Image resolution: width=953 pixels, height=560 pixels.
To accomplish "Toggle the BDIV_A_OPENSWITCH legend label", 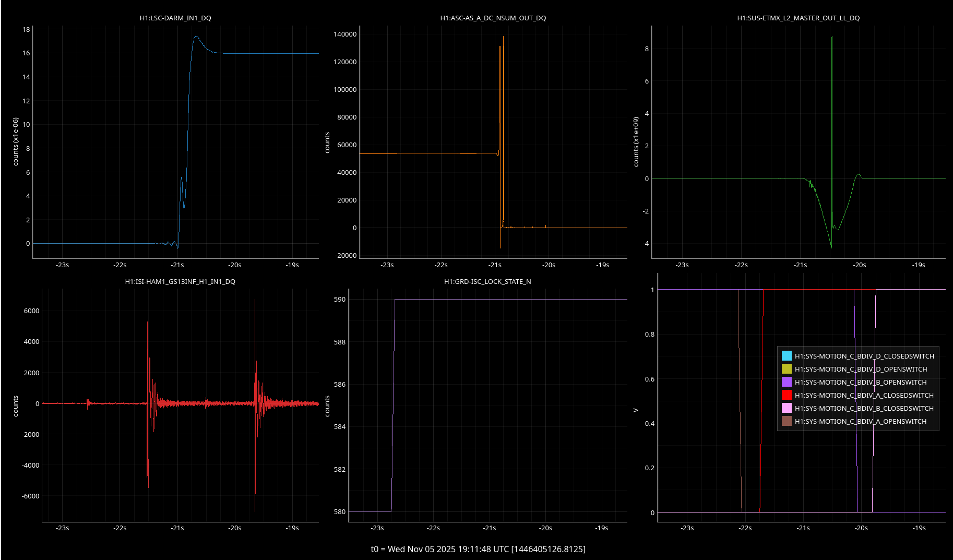I will coord(860,421).
